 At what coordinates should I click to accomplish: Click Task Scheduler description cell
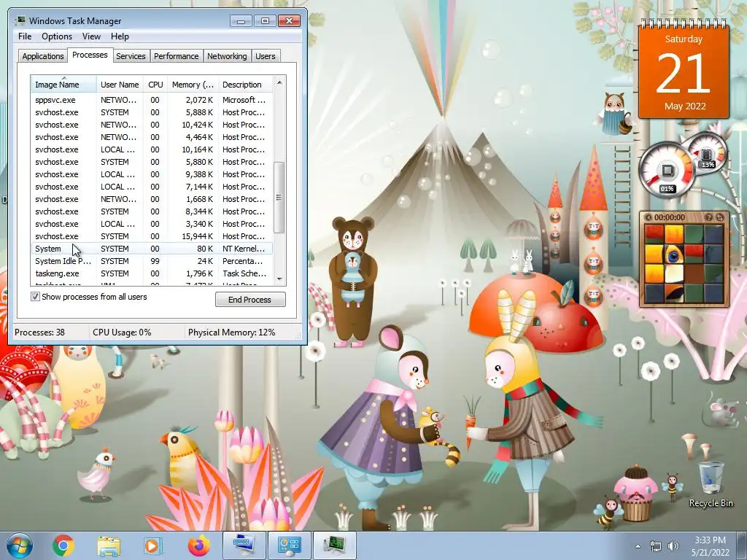pyautogui.click(x=244, y=273)
